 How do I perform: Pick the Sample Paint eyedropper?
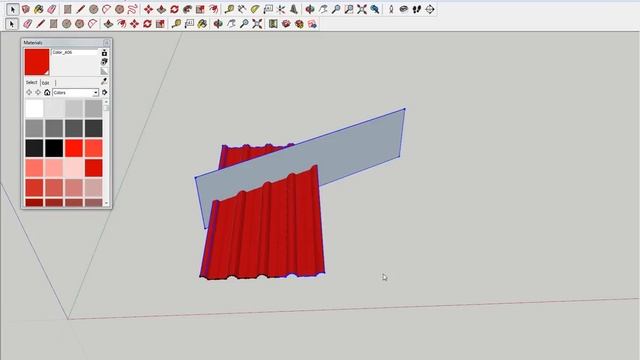(x=104, y=82)
